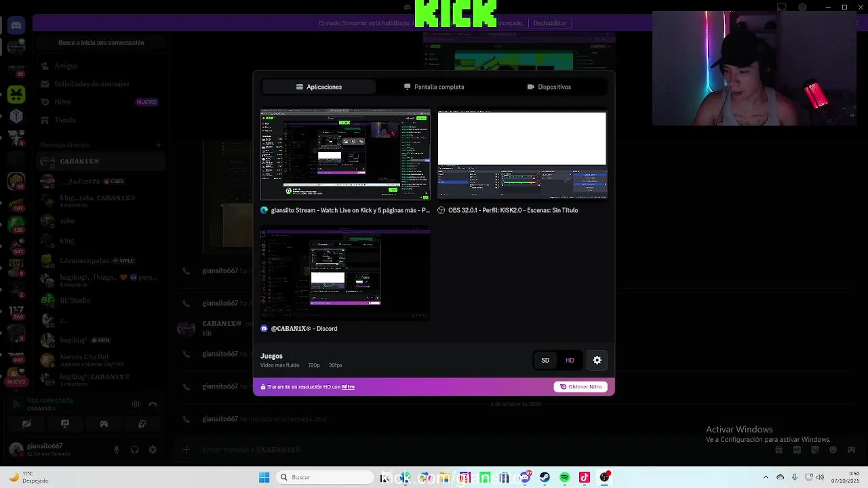Click the Obtener Nitro button
This screenshot has width=868, height=488.
tap(580, 387)
